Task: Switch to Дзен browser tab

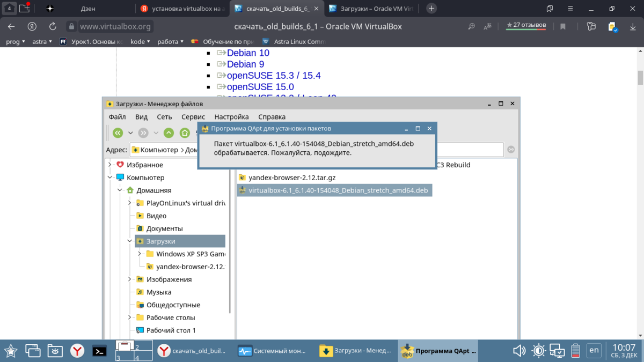Action: point(88,9)
